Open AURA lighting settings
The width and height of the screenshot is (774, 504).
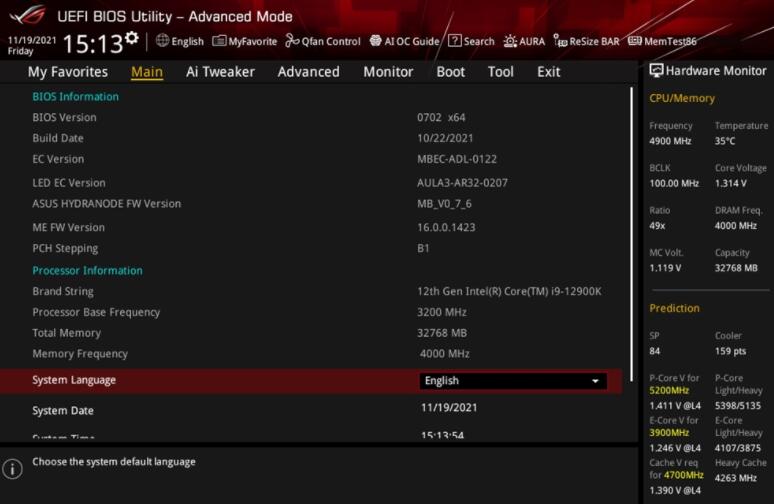(525, 41)
